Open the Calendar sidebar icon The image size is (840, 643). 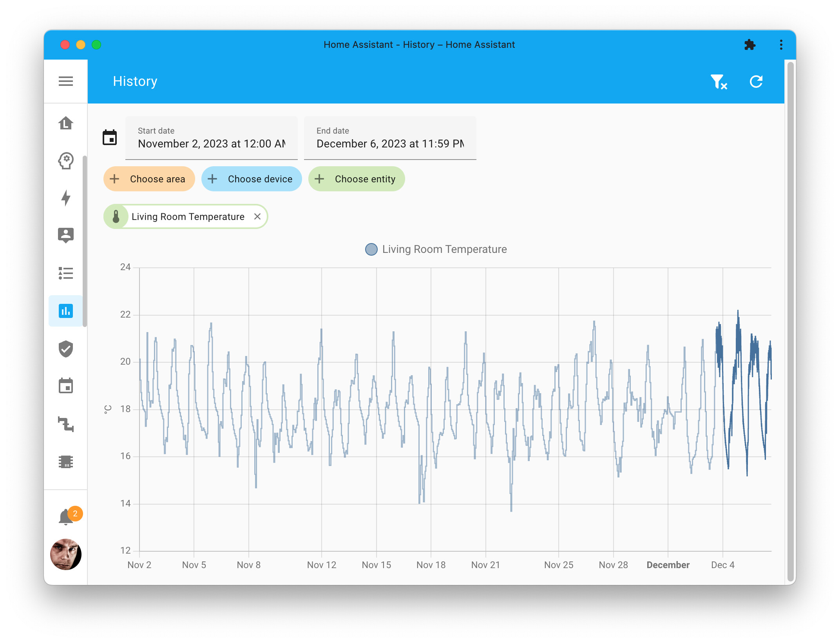[66, 386]
